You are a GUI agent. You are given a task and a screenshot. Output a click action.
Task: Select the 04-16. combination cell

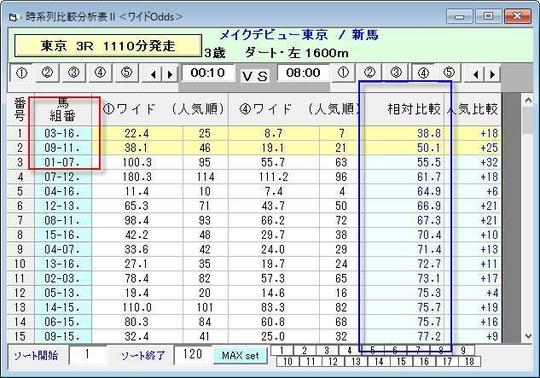click(63, 191)
